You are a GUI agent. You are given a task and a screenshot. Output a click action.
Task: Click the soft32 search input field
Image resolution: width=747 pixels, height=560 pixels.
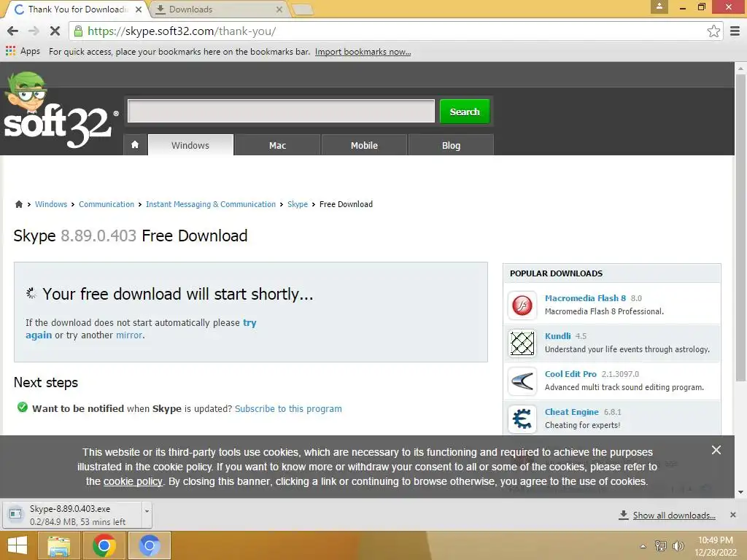coord(281,111)
